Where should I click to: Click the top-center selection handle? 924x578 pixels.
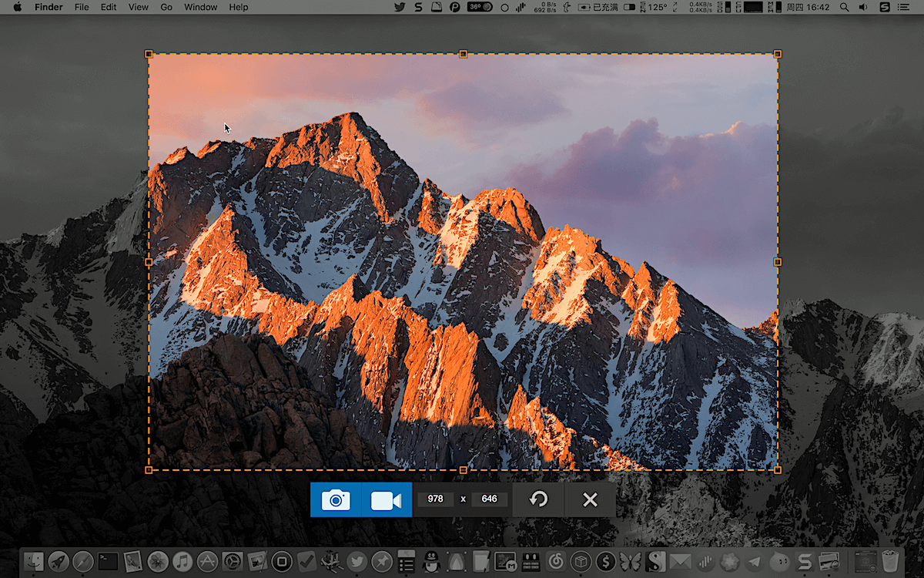coord(463,54)
